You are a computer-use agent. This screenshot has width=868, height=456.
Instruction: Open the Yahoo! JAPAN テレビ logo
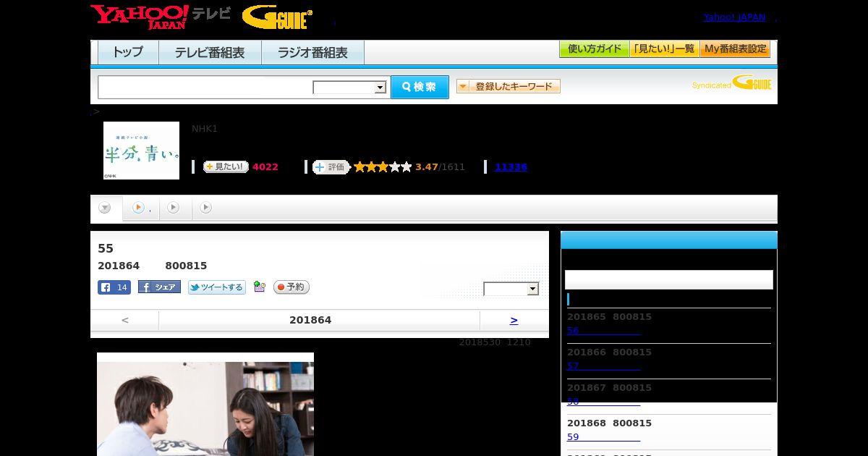coord(161,17)
